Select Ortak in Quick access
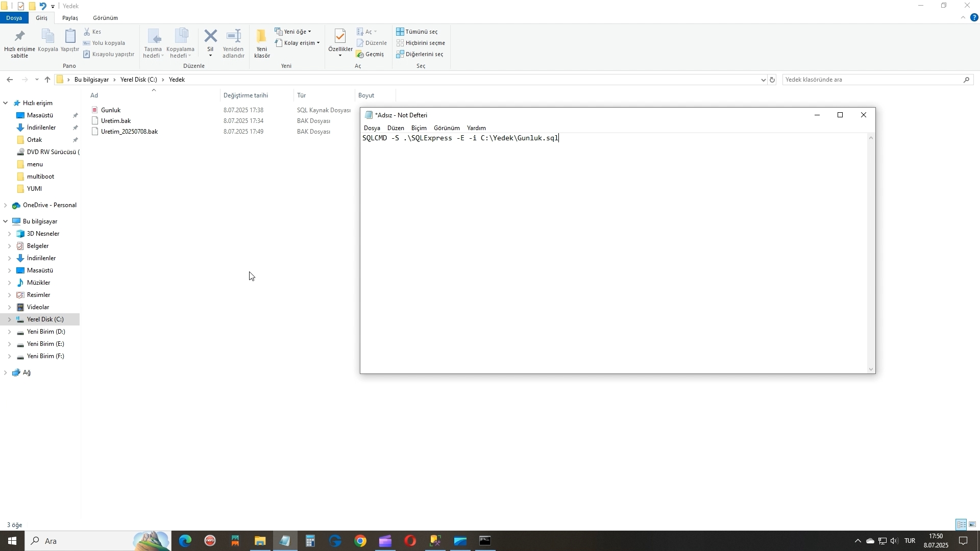 click(34, 140)
